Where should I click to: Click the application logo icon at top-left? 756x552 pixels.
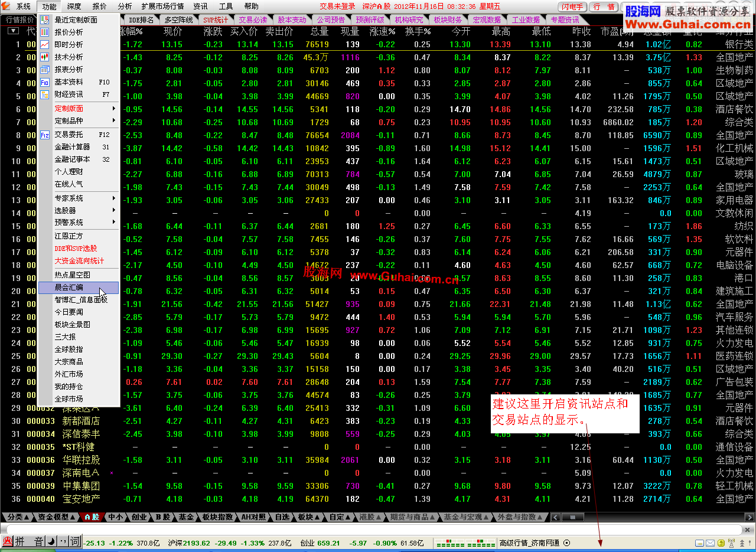(6, 6)
